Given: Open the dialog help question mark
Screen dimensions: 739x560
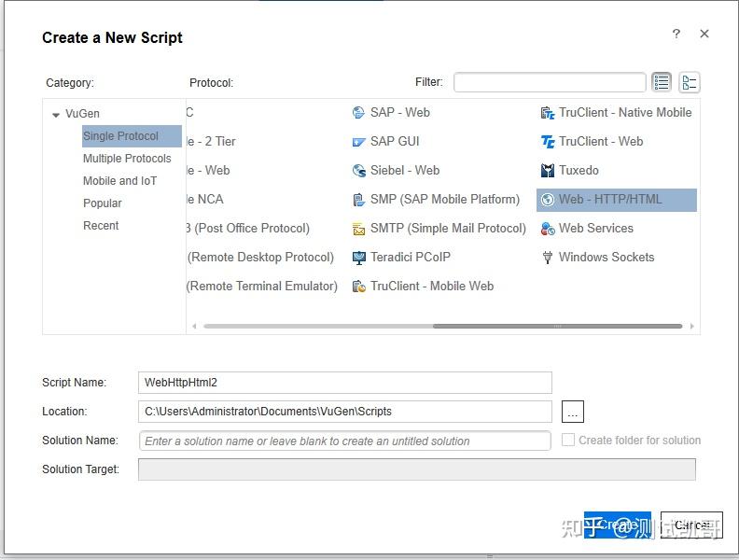Looking at the screenshot, I should click(676, 34).
